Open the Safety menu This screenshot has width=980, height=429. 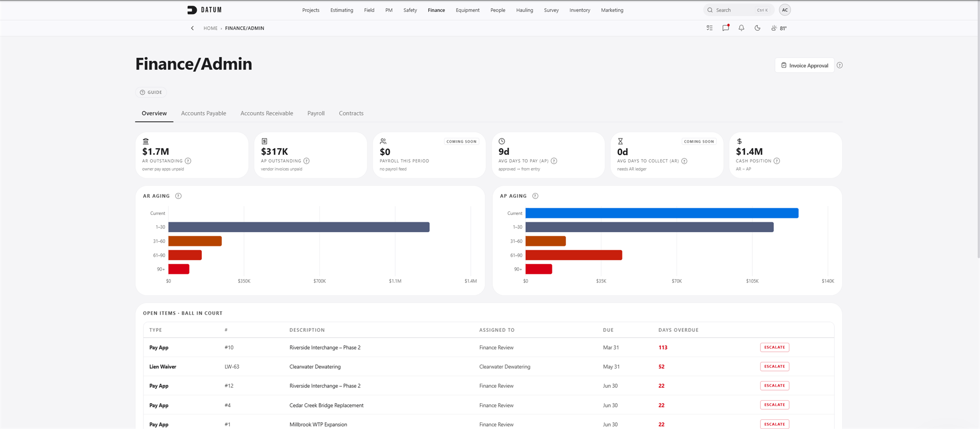pos(410,10)
